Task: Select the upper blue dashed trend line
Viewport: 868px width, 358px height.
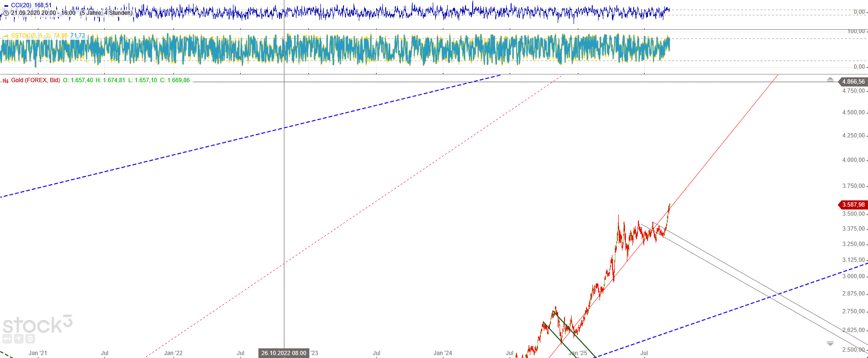Action: [240, 138]
